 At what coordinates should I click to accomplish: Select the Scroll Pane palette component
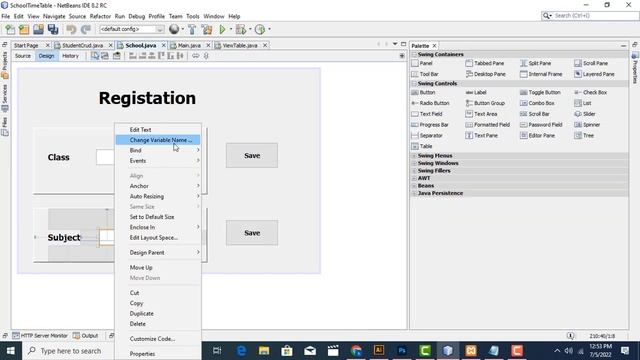[591, 63]
